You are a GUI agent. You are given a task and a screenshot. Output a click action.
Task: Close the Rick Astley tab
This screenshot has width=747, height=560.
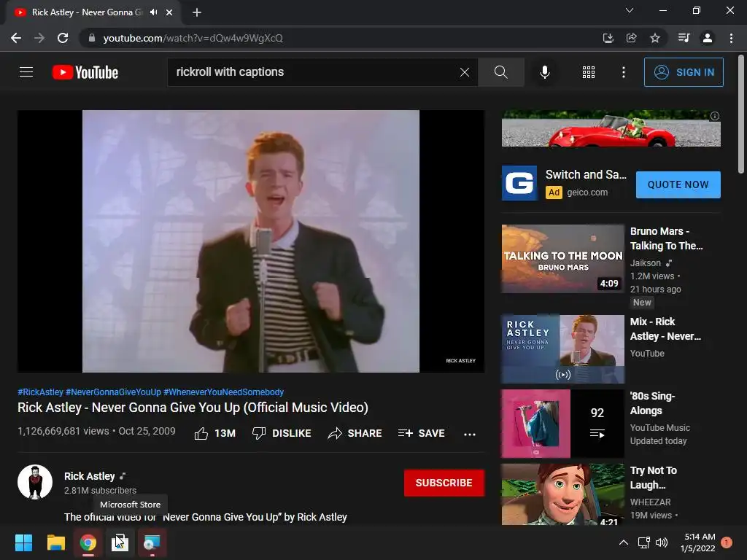[169, 12]
